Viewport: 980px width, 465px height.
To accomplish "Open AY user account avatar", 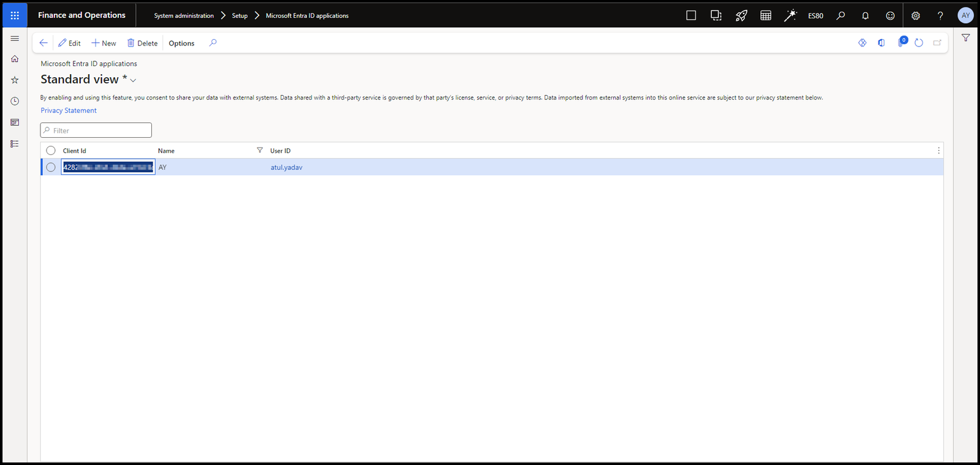I will (966, 15).
